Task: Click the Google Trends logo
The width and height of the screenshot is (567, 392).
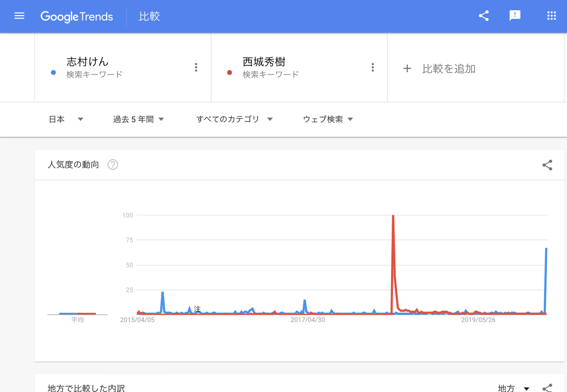Action: point(77,17)
